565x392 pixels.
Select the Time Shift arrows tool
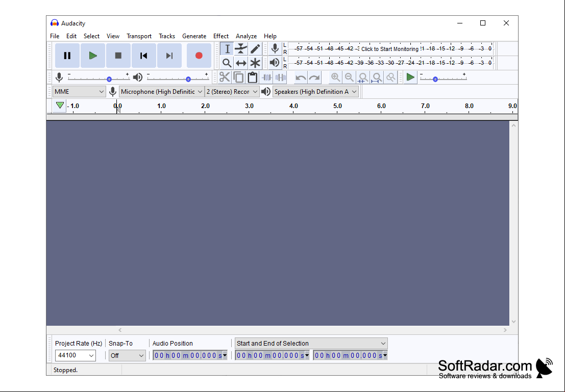(x=241, y=63)
